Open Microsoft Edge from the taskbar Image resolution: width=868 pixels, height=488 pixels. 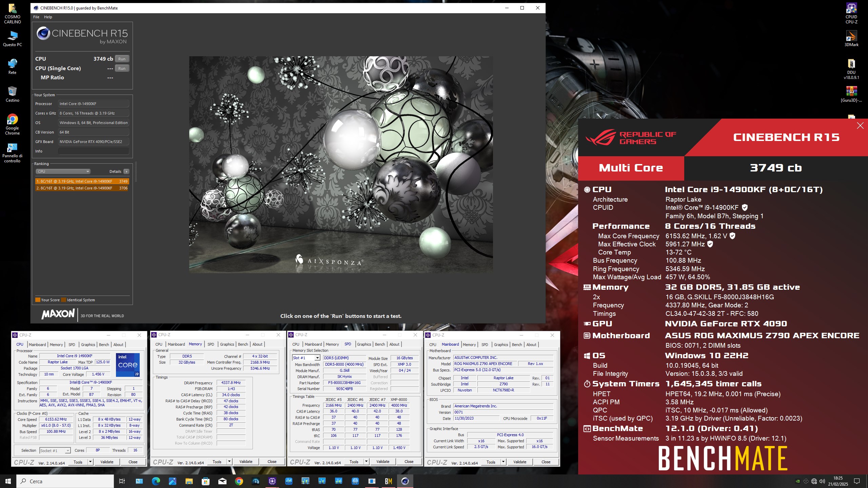tap(156, 481)
